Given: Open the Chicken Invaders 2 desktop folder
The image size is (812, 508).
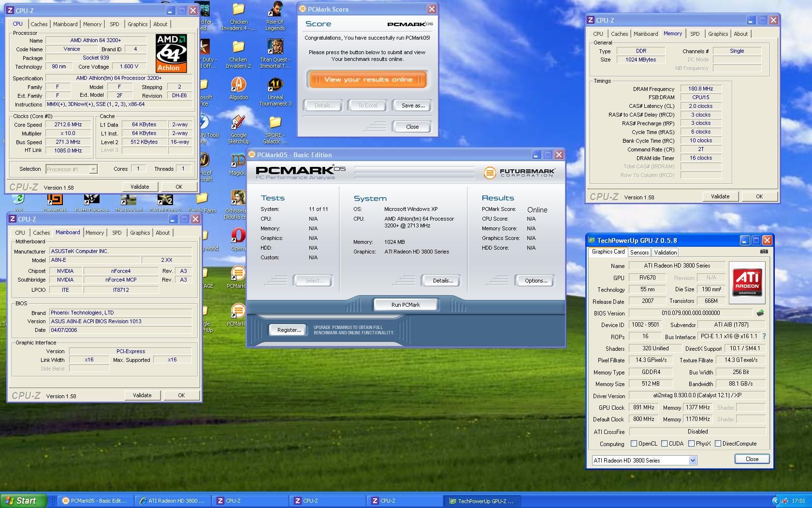Looking at the screenshot, I should coord(238,55).
